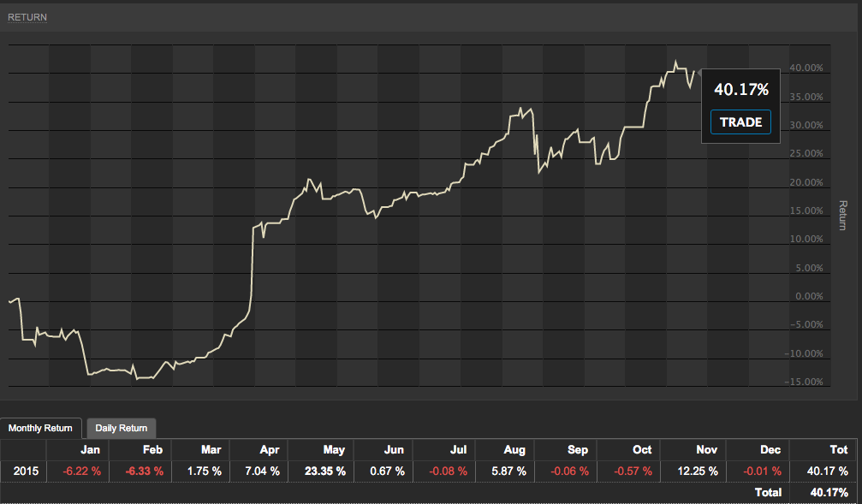
Task: Click the TRADE button in the tooltip
Action: click(740, 122)
